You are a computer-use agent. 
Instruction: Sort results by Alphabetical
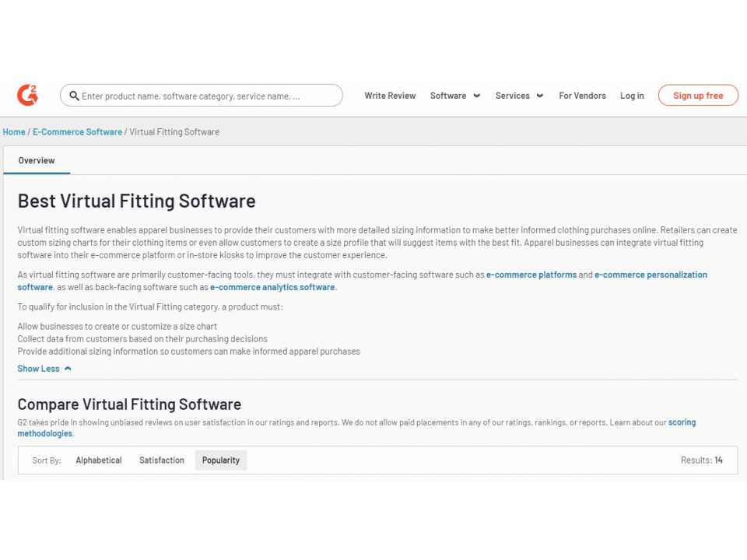pyautogui.click(x=98, y=460)
